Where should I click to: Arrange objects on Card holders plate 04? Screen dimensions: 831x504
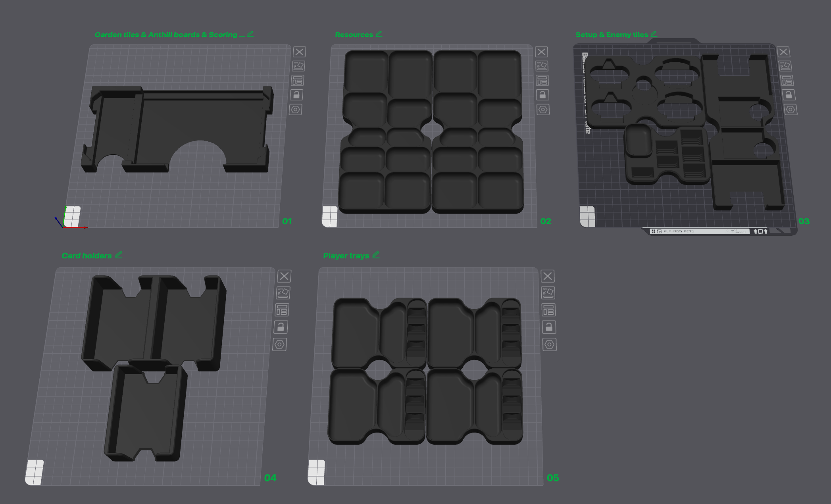point(282,310)
